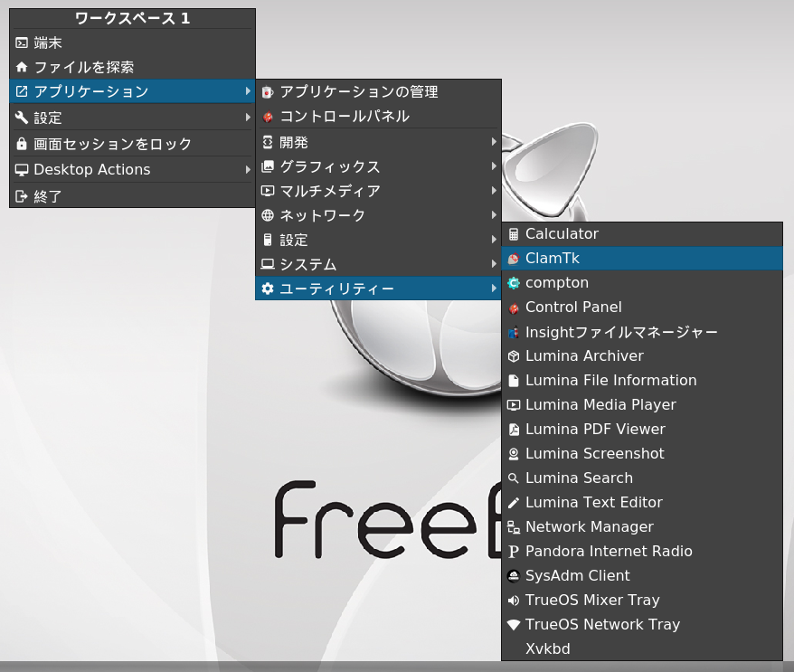Click the TrueOS Mixer Tray speaker icon

tap(514, 600)
